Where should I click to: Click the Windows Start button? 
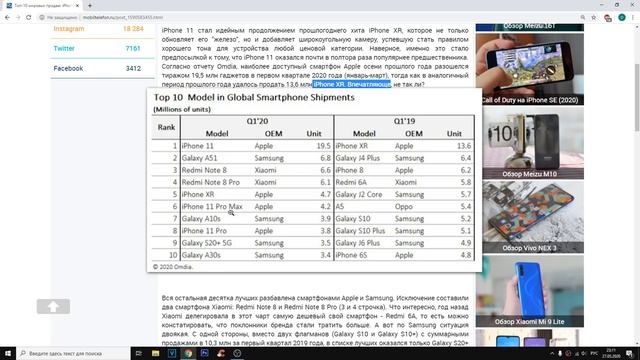[x=8, y=353]
